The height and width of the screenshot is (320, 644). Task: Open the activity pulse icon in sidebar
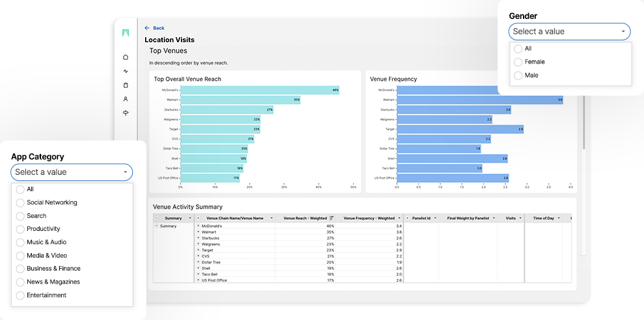coord(126,71)
